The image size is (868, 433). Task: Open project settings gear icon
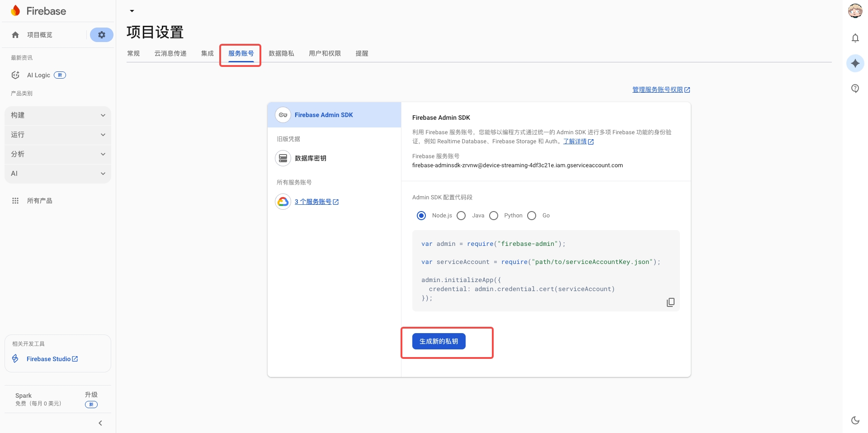(102, 35)
